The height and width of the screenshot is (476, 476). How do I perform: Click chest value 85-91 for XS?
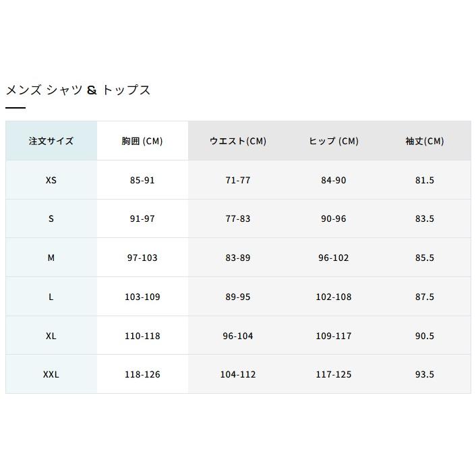click(x=142, y=180)
